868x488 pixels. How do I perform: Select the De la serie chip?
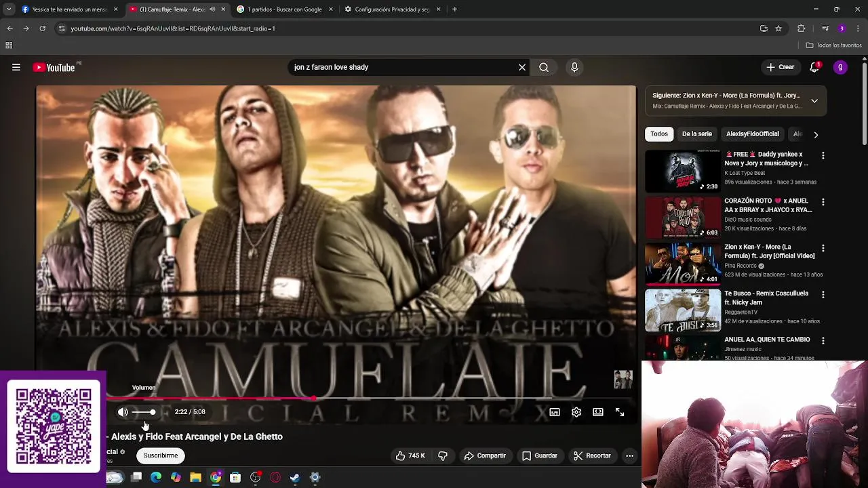(697, 134)
